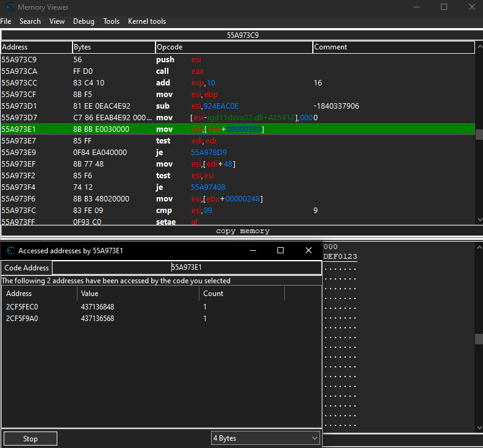483x448 pixels.
Task: Select the highlighted row 55A973E1
Action: [238, 129]
